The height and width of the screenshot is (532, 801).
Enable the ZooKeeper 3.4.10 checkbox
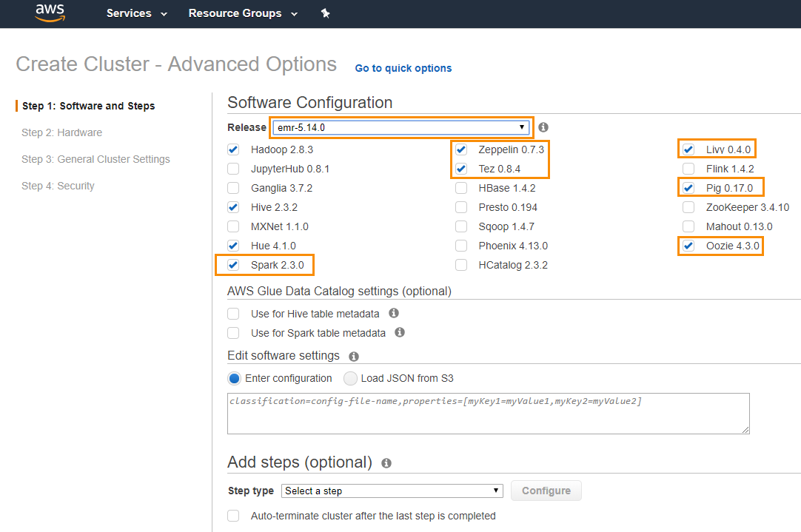coord(688,207)
